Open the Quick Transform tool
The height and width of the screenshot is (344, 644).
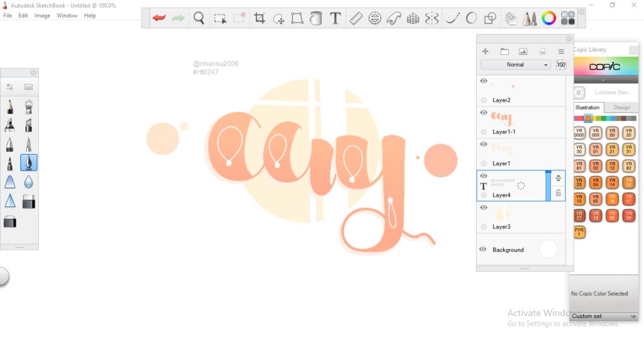click(279, 19)
